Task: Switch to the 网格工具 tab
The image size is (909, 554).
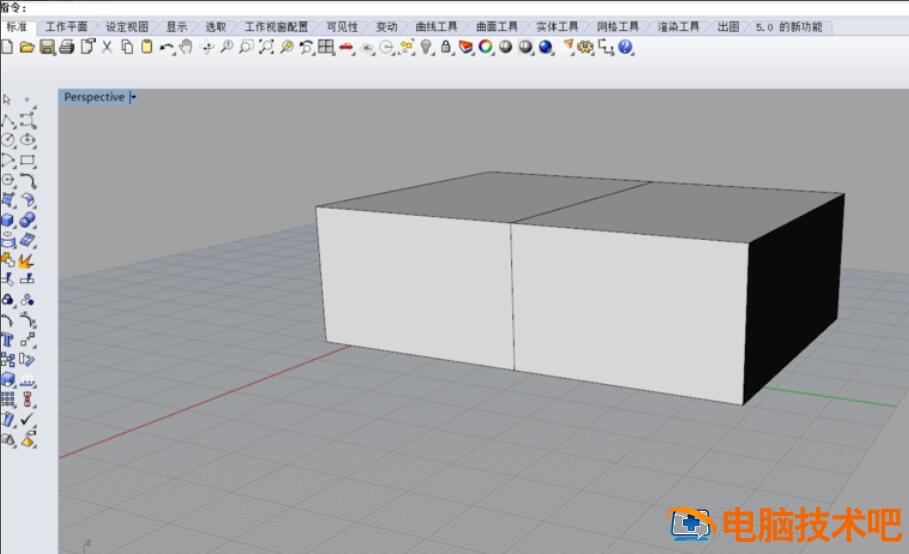Action: point(617,27)
